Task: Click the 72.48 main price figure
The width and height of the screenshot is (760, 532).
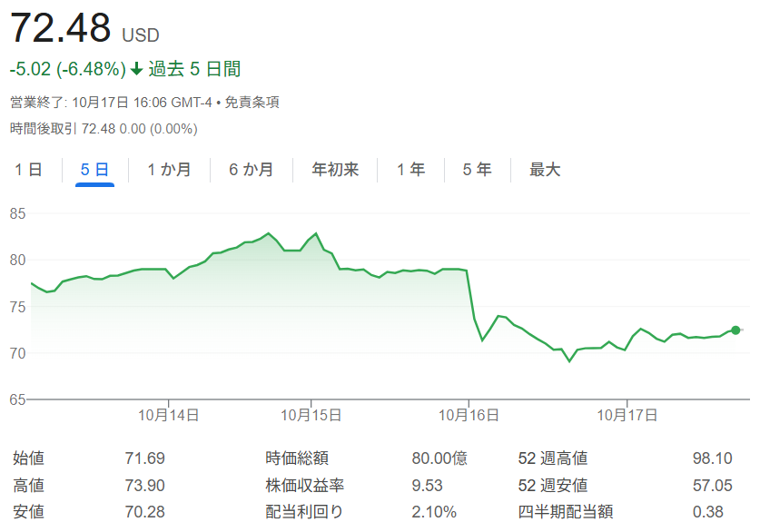Action: click(x=60, y=28)
